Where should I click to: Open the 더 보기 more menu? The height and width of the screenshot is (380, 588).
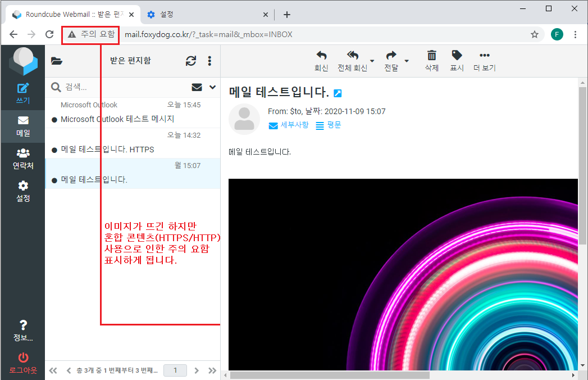pyautogui.click(x=485, y=61)
